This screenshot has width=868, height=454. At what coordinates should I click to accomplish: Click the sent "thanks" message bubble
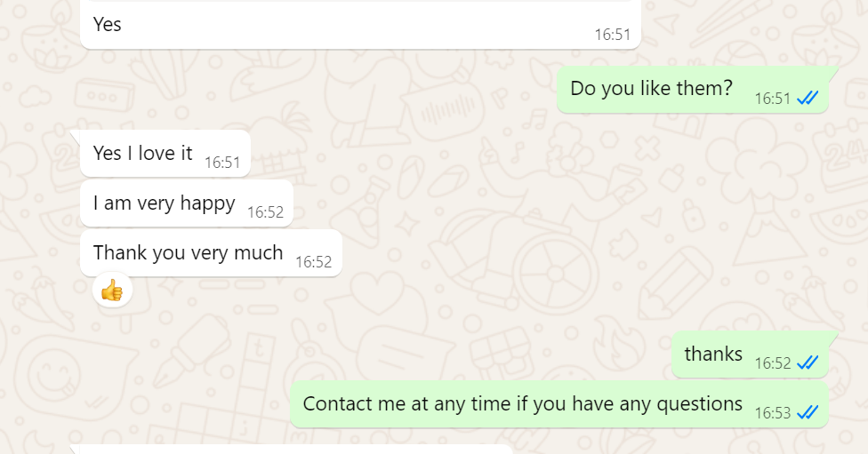pos(750,354)
